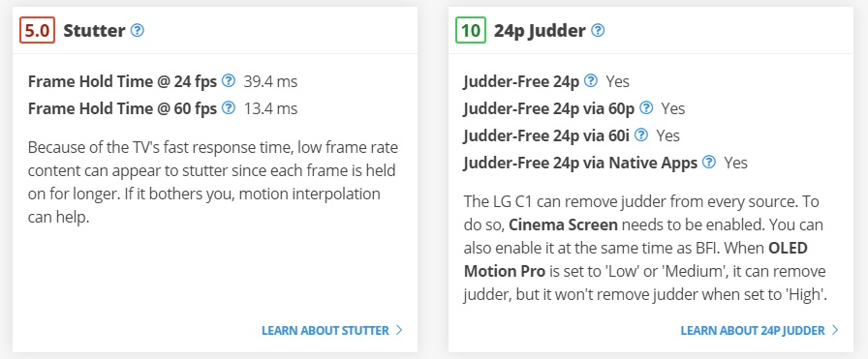This screenshot has height=359, width=868.
Task: Open help for Frame Hold Time @ 60 fps
Action: tap(228, 107)
